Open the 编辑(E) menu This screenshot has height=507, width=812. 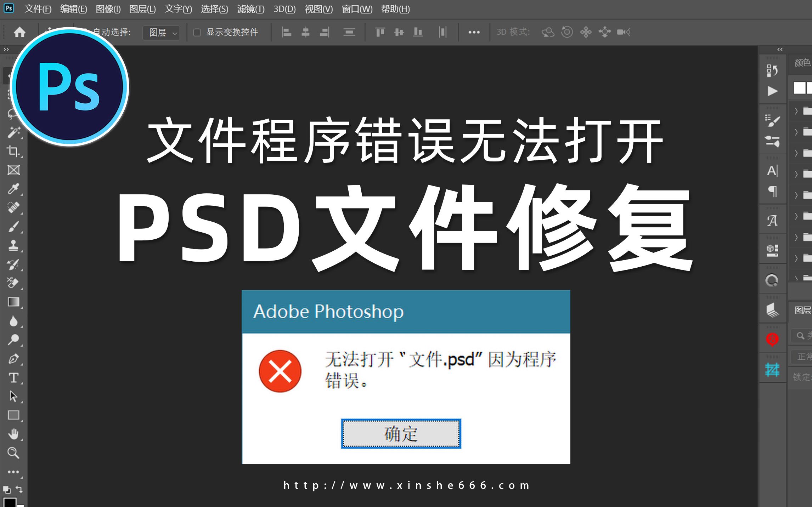click(x=73, y=9)
